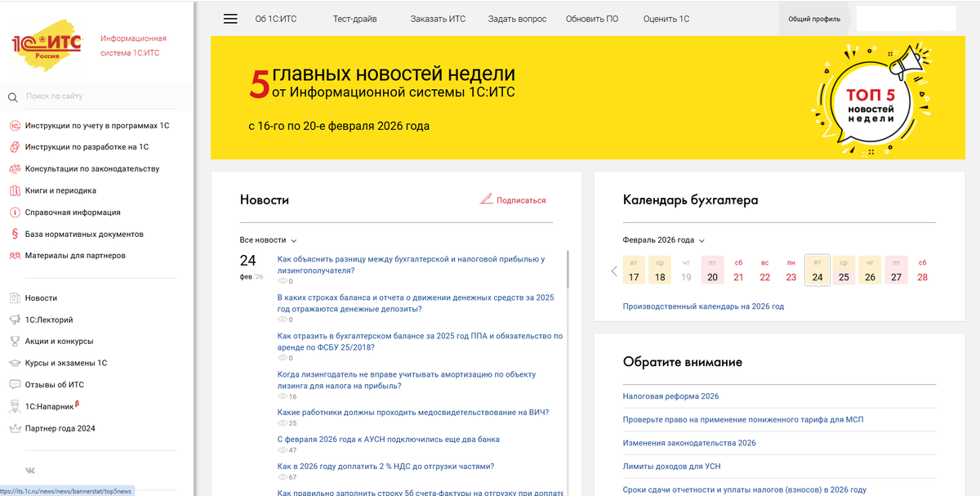The image size is (980, 496).
Task: Open Инструкции по разработке на 1С section
Action: tap(87, 147)
